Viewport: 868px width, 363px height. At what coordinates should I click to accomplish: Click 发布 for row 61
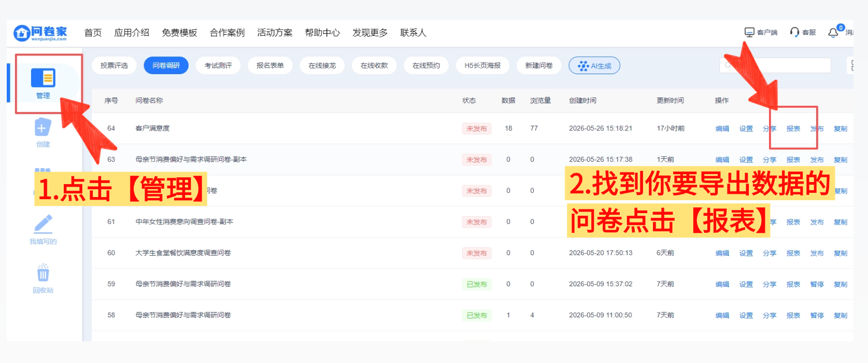click(817, 222)
